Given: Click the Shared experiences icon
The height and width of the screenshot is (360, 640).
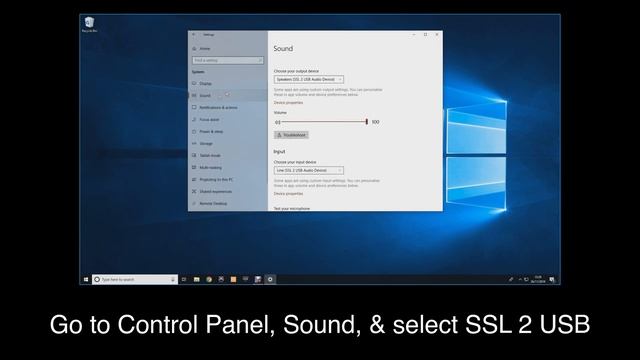Looking at the screenshot, I should pos(194,191).
